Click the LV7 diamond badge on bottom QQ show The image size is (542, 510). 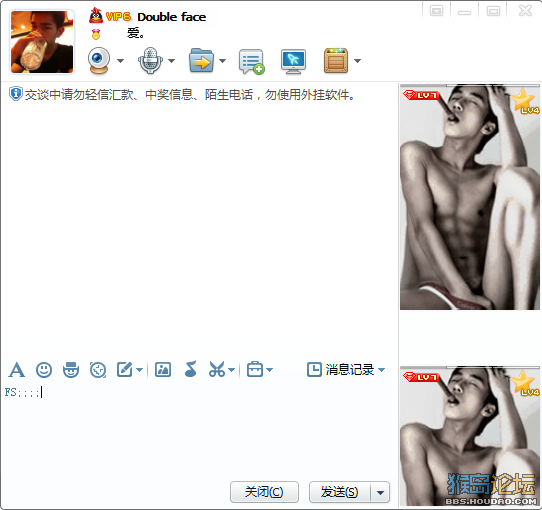421,377
